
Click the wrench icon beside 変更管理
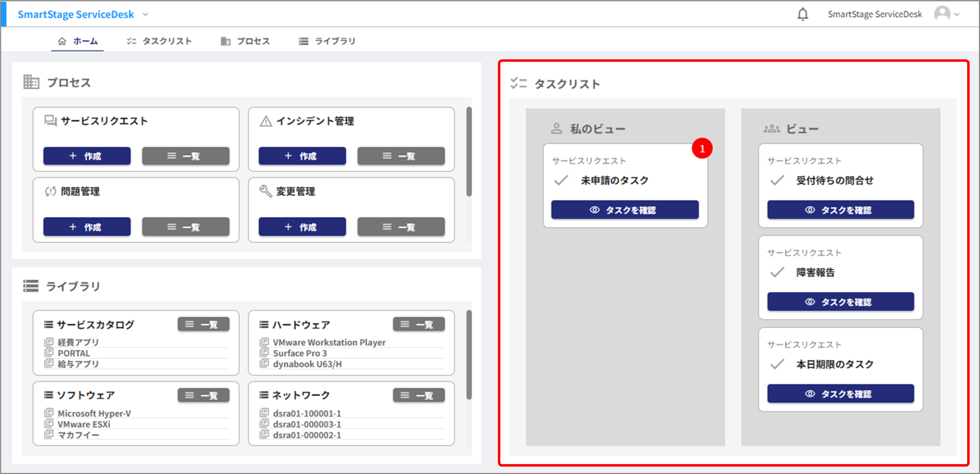pyautogui.click(x=266, y=191)
